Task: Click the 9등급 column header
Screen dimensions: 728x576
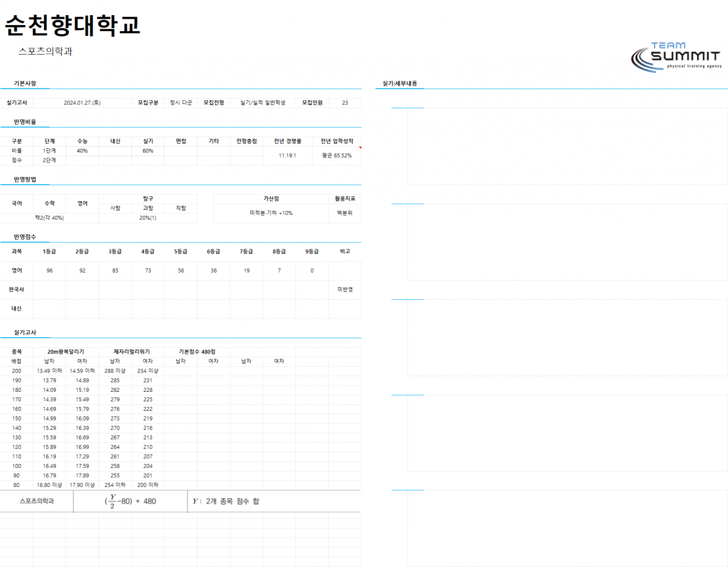Action: pyautogui.click(x=312, y=251)
